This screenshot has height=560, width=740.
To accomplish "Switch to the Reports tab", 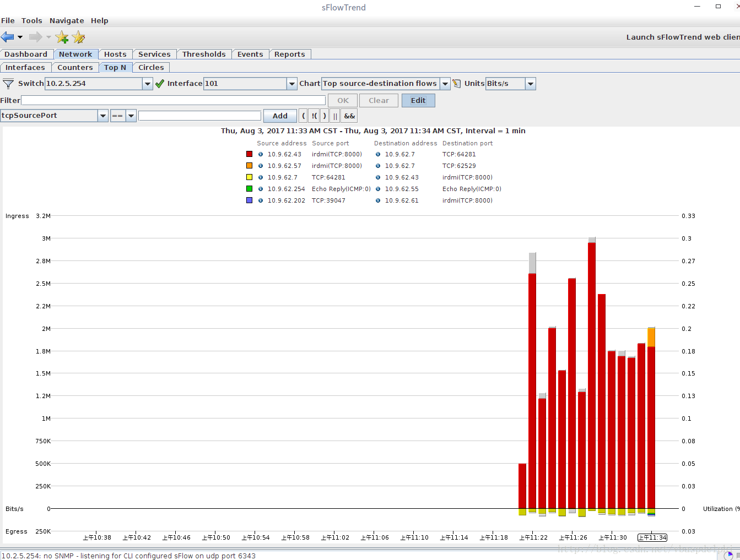I will pos(290,54).
